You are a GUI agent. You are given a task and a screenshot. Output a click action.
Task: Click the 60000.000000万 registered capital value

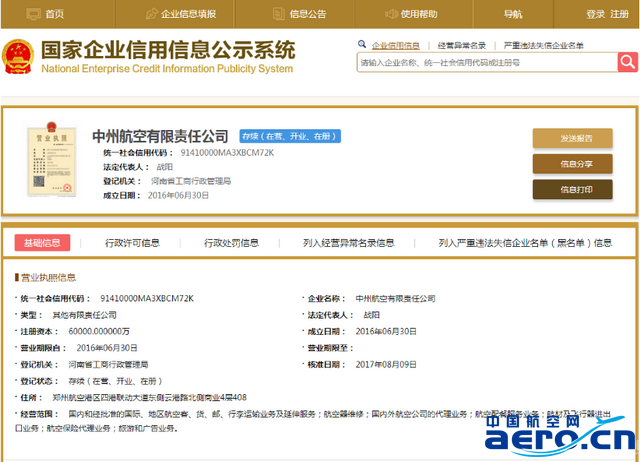(99, 331)
